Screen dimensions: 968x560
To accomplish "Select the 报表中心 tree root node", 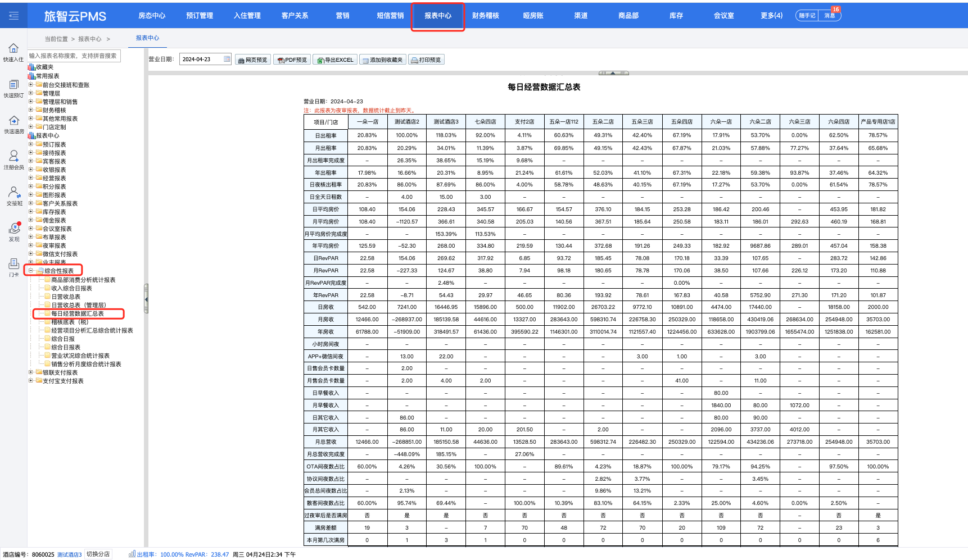I will pyautogui.click(x=47, y=135).
